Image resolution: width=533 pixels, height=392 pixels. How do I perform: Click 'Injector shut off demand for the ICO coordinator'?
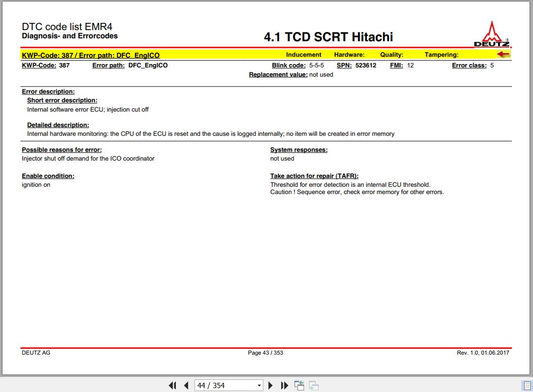point(88,159)
